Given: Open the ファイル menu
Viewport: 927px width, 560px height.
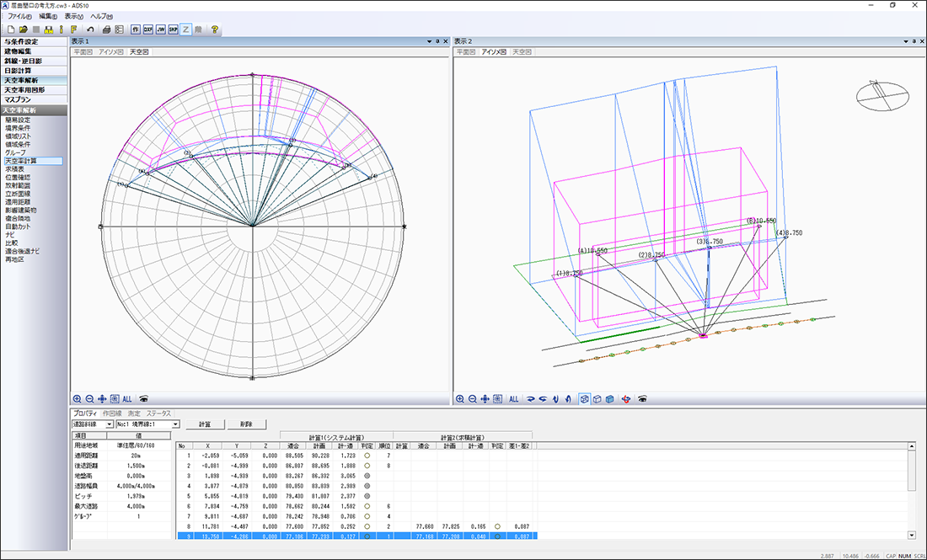Looking at the screenshot, I should [x=19, y=17].
